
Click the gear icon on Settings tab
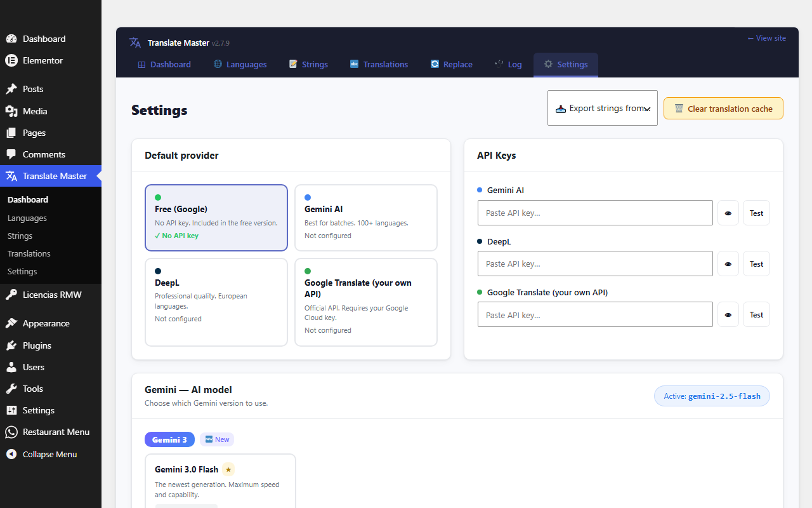[548, 64]
